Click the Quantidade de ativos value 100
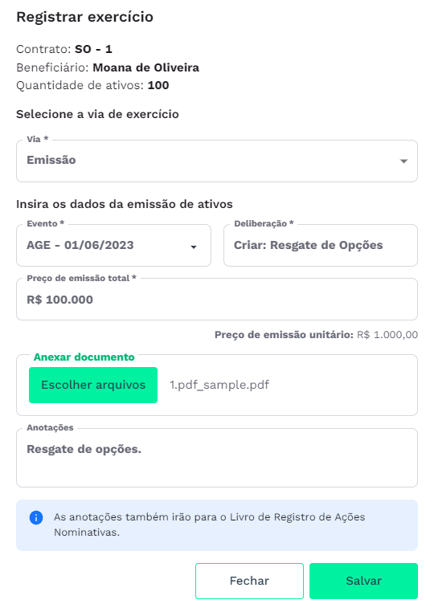Image resolution: width=430 pixels, height=608 pixels. point(158,85)
